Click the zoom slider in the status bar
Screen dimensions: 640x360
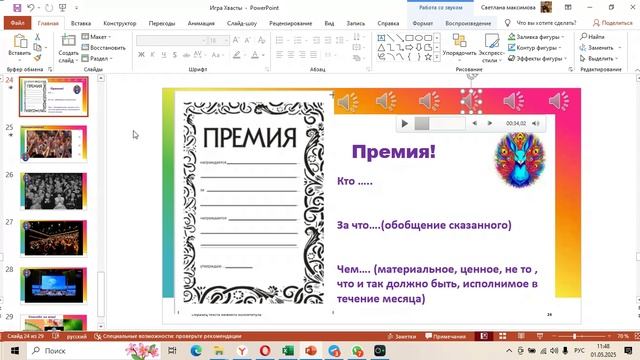pyautogui.click(x=584, y=336)
